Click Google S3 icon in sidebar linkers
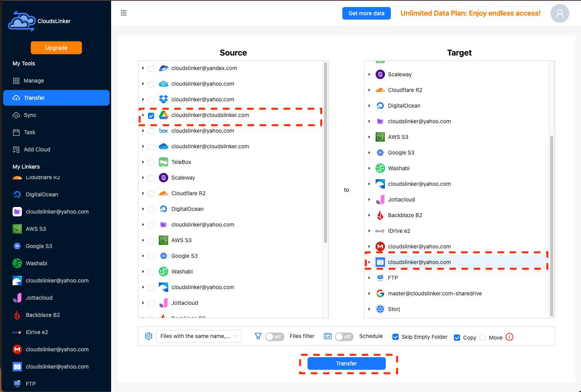The width and height of the screenshot is (581, 392). pyautogui.click(x=17, y=246)
